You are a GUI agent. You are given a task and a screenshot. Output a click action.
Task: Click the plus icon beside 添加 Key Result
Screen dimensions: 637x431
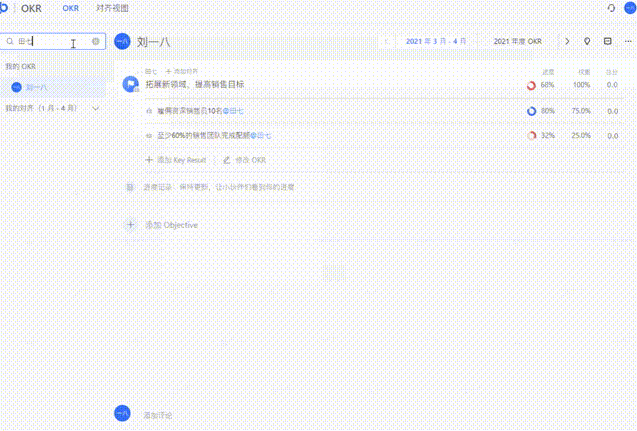tap(149, 160)
